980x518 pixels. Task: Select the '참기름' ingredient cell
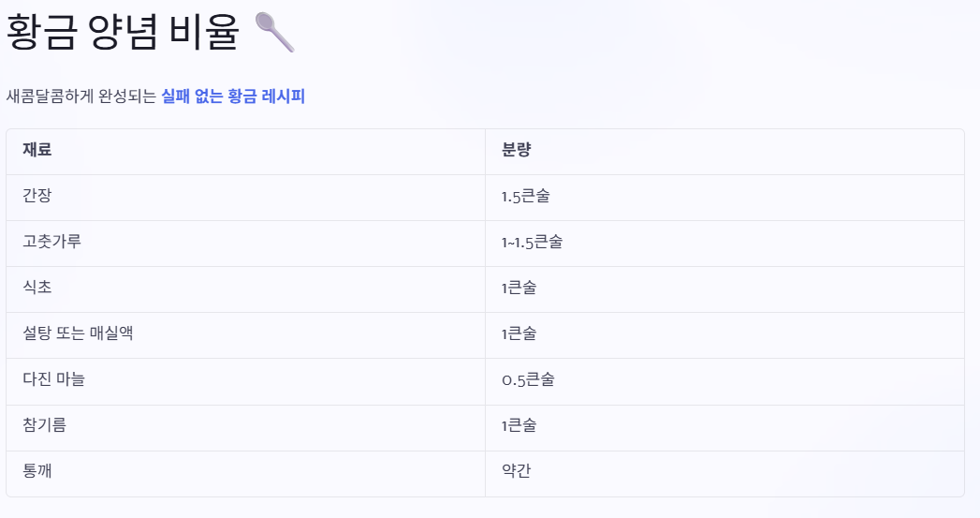[245, 428]
